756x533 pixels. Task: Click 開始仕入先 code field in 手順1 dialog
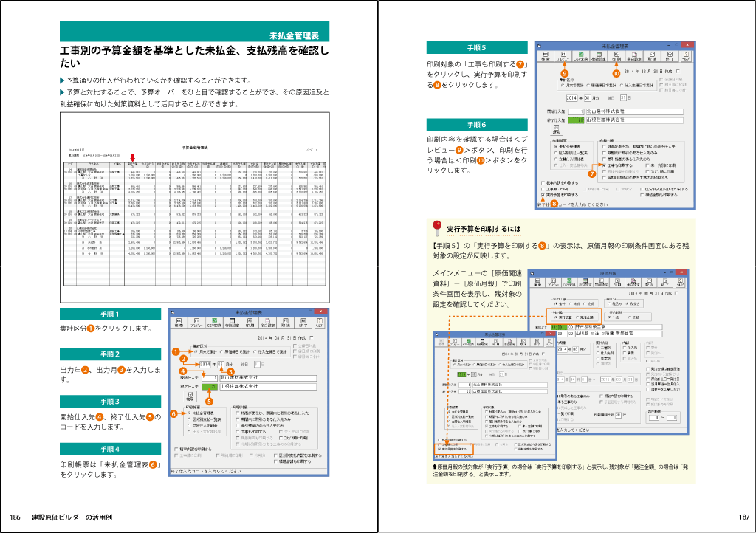click(210, 378)
